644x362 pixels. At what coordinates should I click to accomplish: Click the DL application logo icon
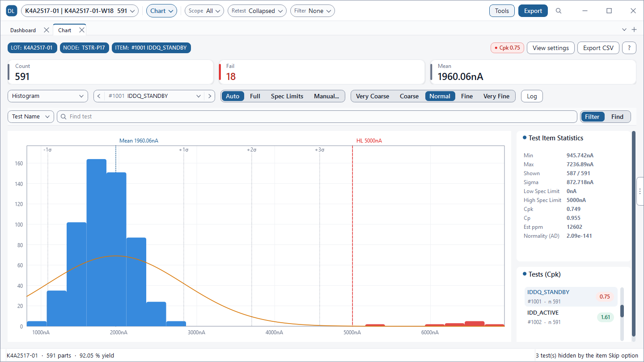[12, 11]
